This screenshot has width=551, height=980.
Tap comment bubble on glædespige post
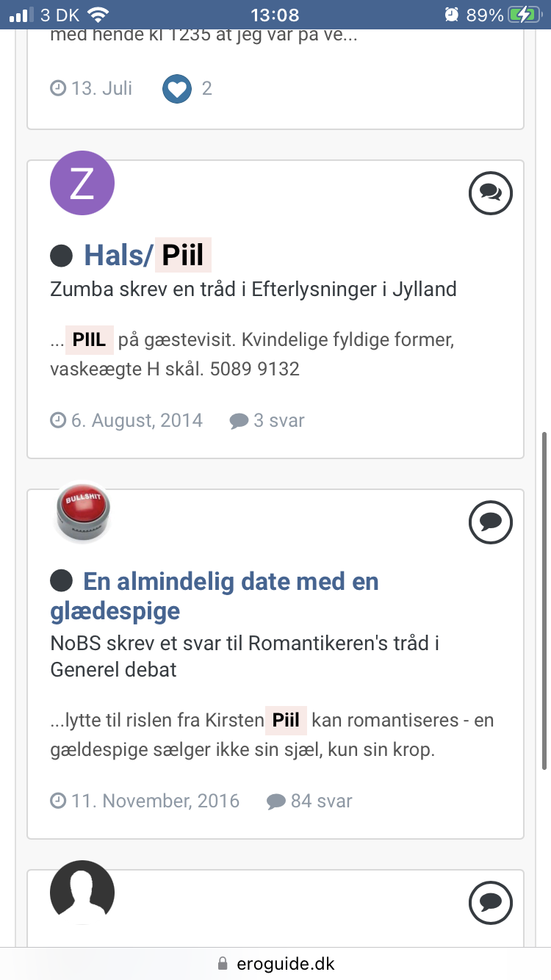pos(490,522)
